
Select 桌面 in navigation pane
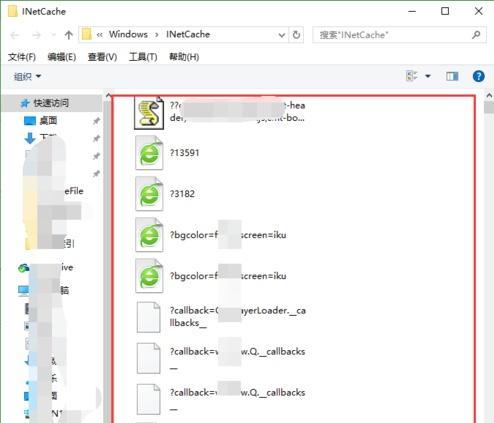point(48,120)
